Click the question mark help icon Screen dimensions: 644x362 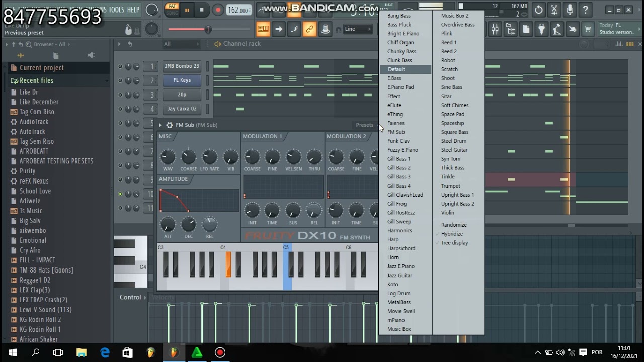[585, 10]
